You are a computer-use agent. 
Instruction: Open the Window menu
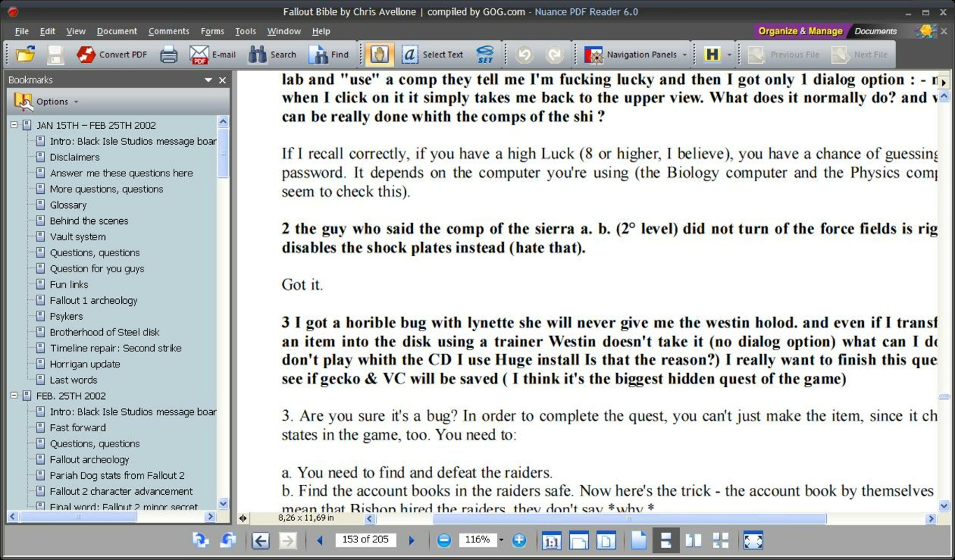[284, 31]
